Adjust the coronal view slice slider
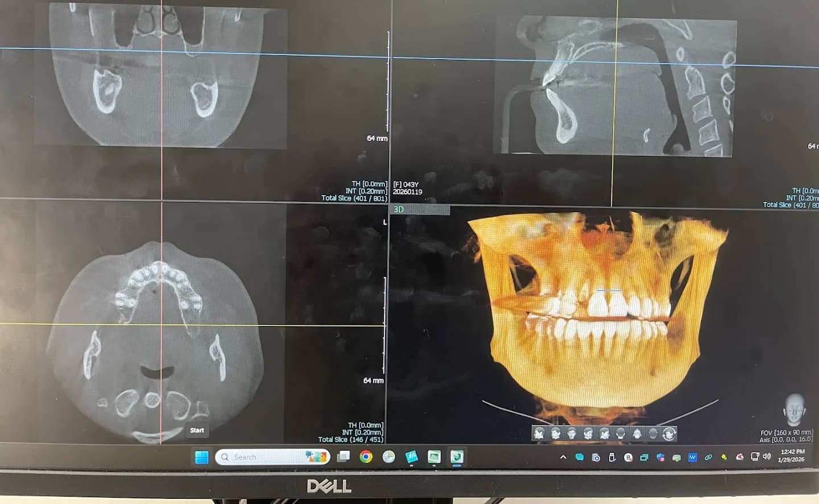The width and height of the screenshot is (819, 504). point(388,82)
